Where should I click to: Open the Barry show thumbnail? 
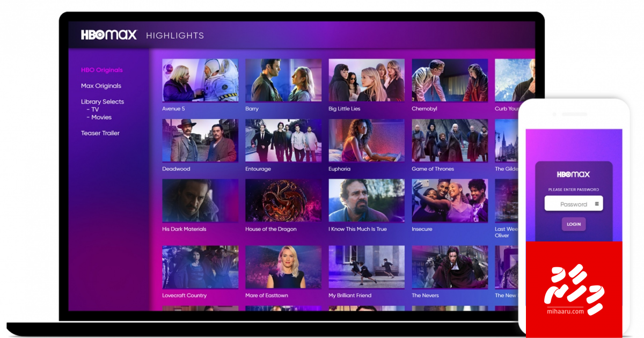click(x=283, y=80)
